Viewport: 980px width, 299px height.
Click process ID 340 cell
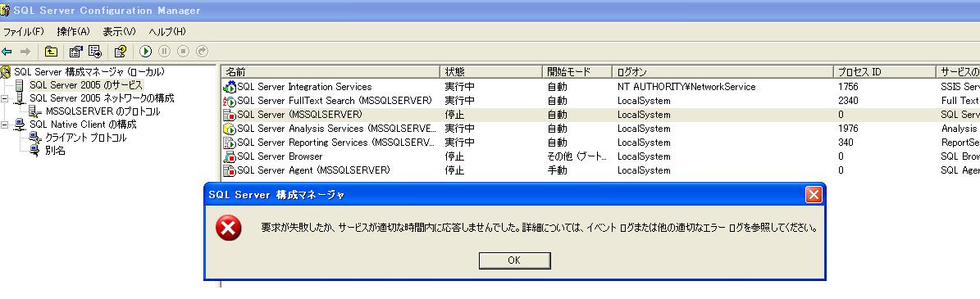[x=846, y=143]
